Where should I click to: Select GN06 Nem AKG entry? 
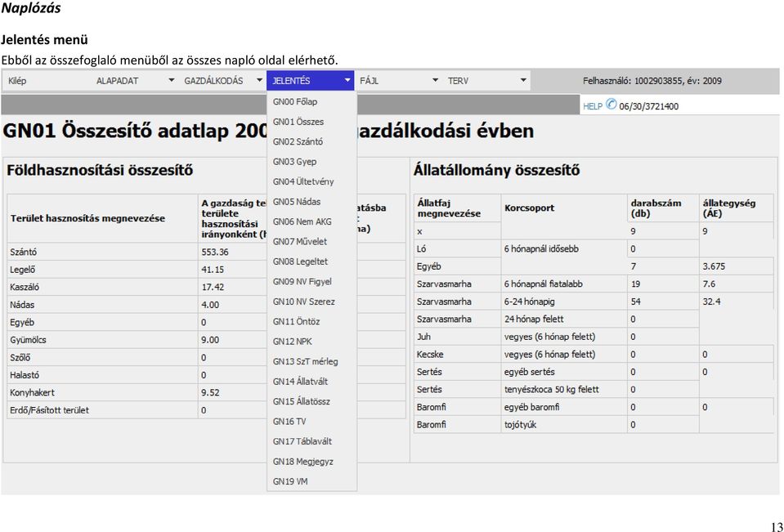[x=302, y=221]
